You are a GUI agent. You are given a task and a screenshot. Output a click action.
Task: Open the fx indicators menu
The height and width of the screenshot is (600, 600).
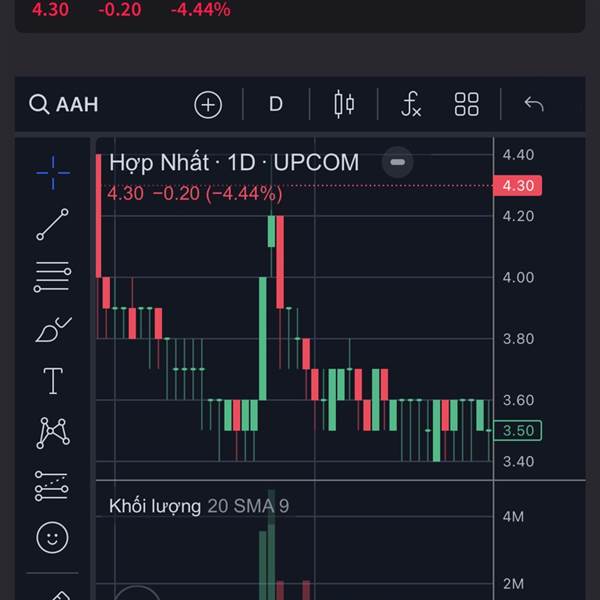(411, 104)
